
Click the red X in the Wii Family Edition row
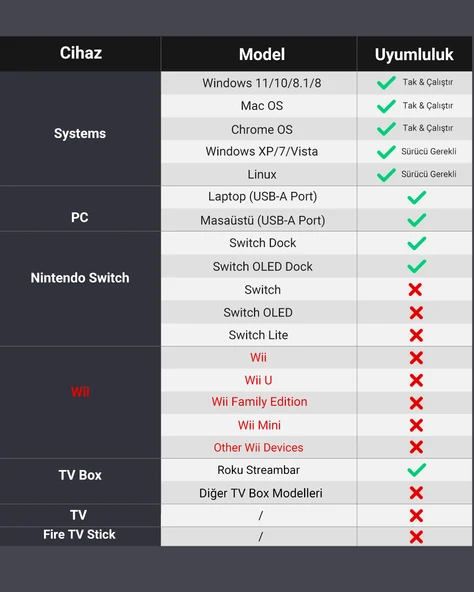click(416, 403)
